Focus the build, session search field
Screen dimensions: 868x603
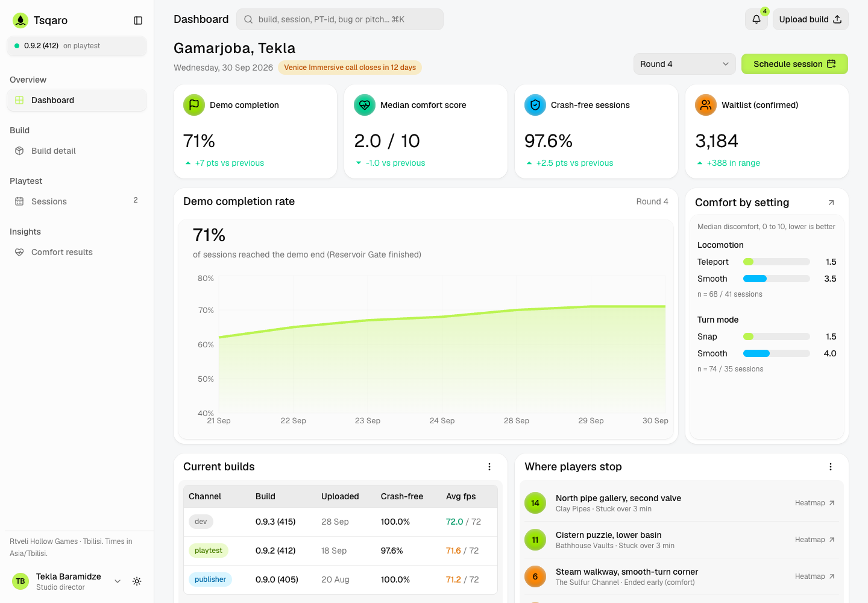[x=340, y=19]
